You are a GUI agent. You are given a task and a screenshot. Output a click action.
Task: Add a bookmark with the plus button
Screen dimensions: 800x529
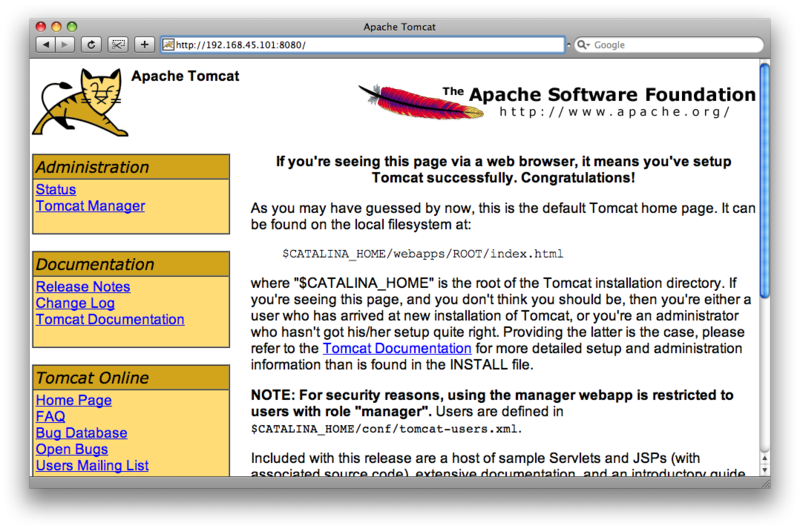[144, 45]
